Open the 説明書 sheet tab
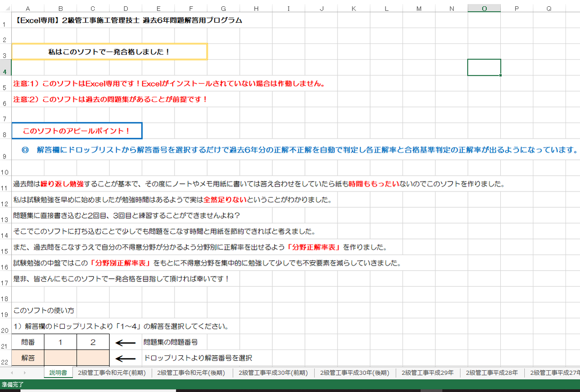 [x=58, y=373]
